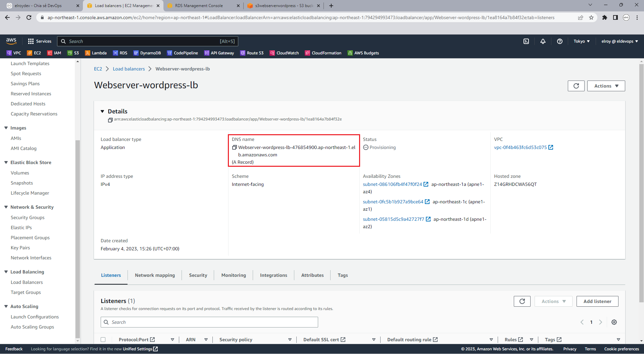Image resolution: width=644 pixels, height=354 pixels.
Task: Open the AWS home logo
Action: click(x=11, y=41)
